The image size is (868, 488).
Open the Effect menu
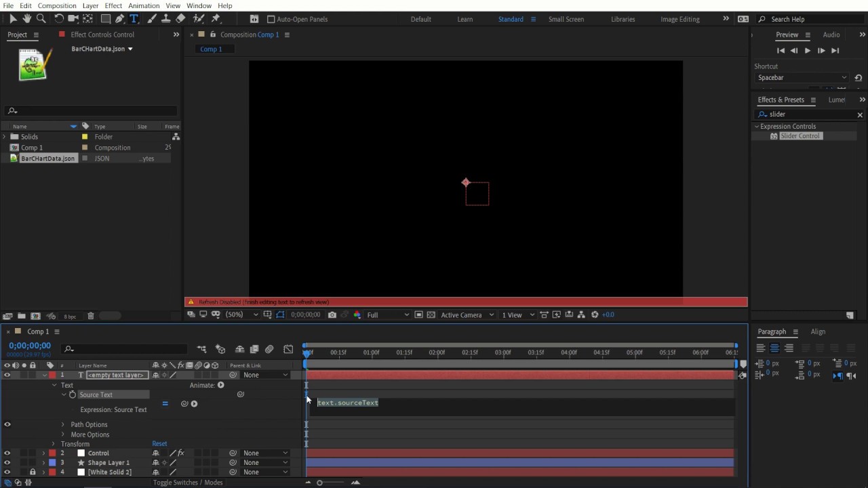coord(113,5)
